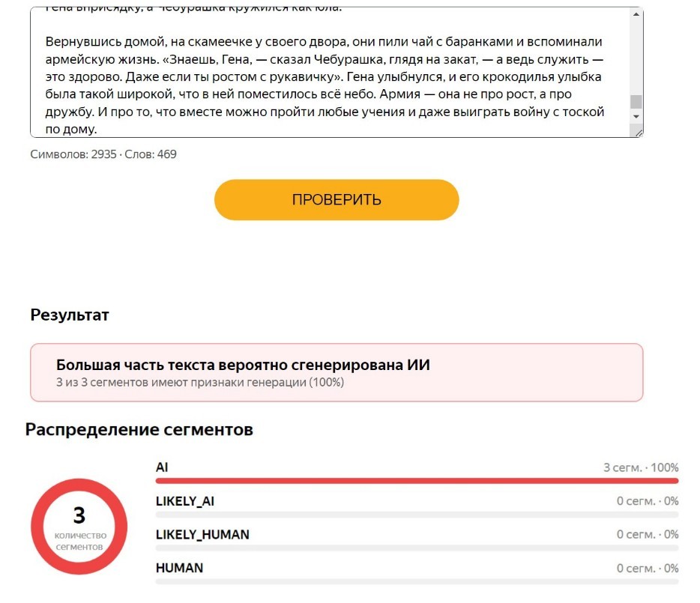Viewport: 700px width, 603px height.
Task: Click the Результат heading
Action: (x=70, y=315)
